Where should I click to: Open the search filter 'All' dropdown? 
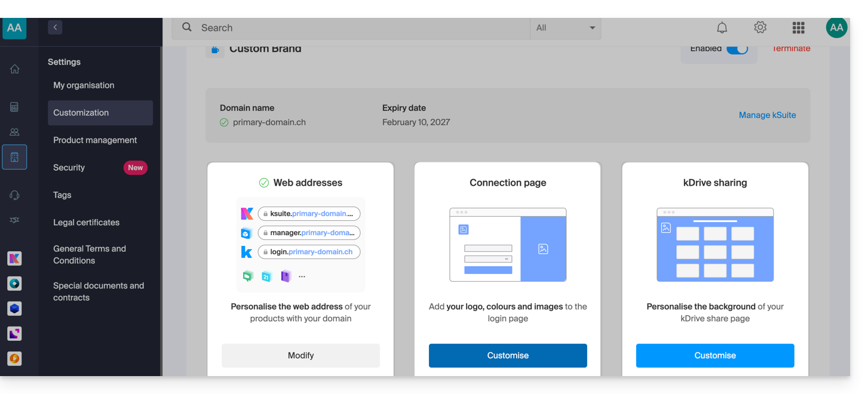565,27
